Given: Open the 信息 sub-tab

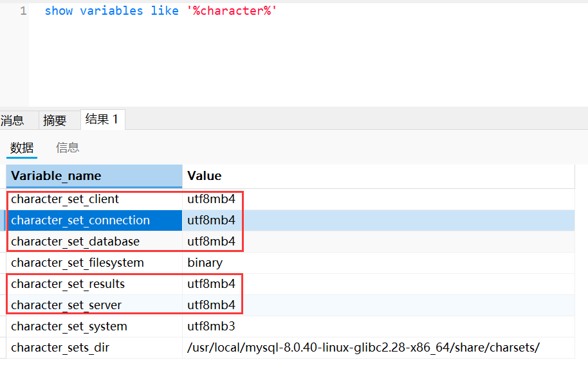Looking at the screenshot, I should click(68, 148).
